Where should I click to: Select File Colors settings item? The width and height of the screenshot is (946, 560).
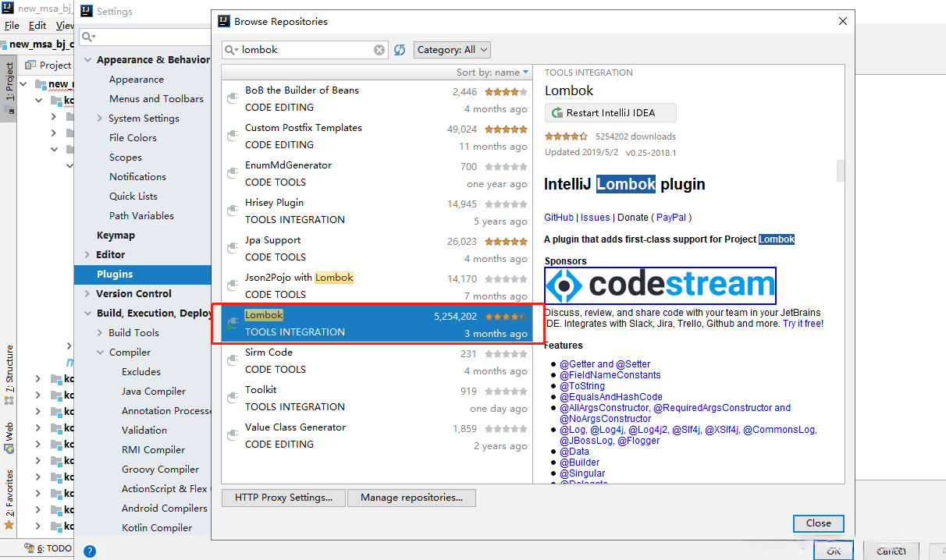pos(133,138)
